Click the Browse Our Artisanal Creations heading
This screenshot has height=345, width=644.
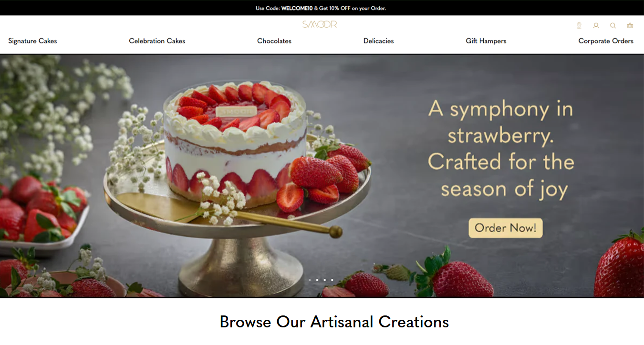pyautogui.click(x=334, y=322)
